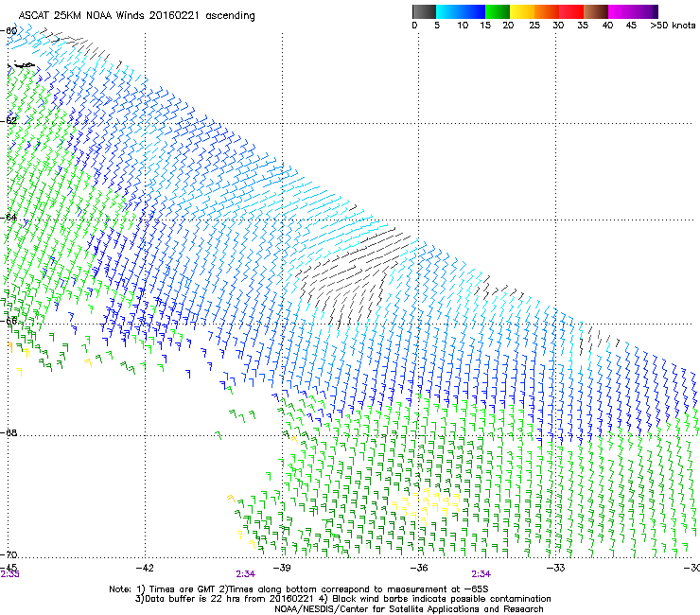Click the ASCAT 25KM NOAA Winds title
Viewport: 700px width, 615px height.
pos(136,16)
